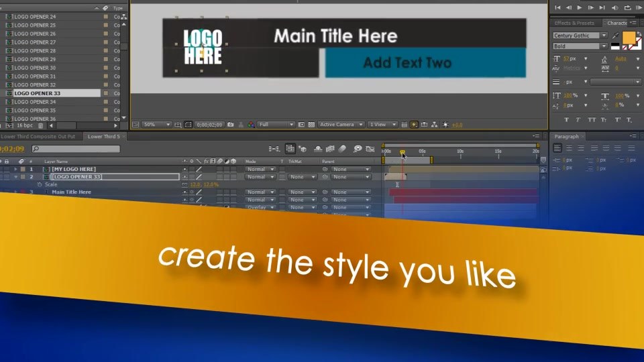Viewport: 644px width, 362px height.
Task: Select the Lower Third 5 timeline tab
Action: 103,136
